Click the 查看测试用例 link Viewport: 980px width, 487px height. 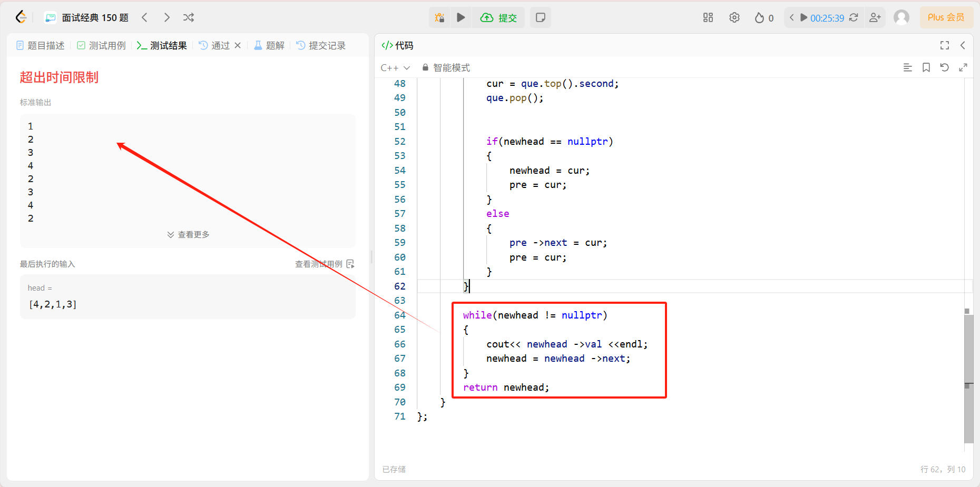point(325,264)
